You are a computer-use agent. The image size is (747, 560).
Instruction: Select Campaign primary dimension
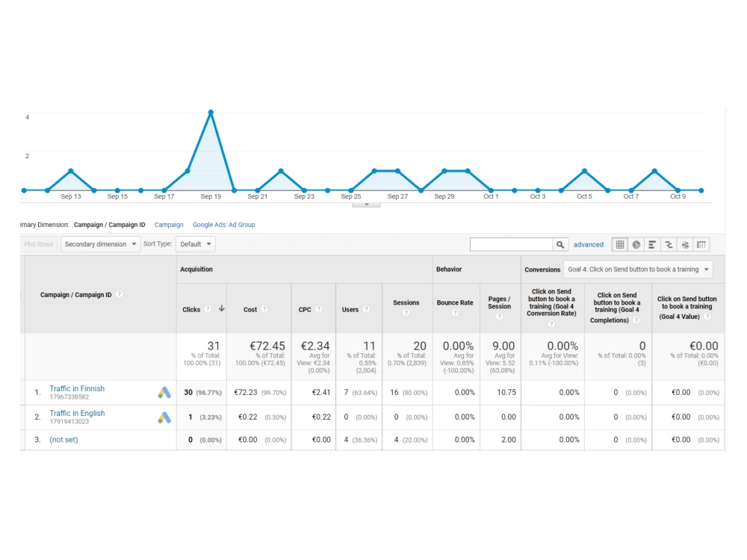pyautogui.click(x=169, y=225)
